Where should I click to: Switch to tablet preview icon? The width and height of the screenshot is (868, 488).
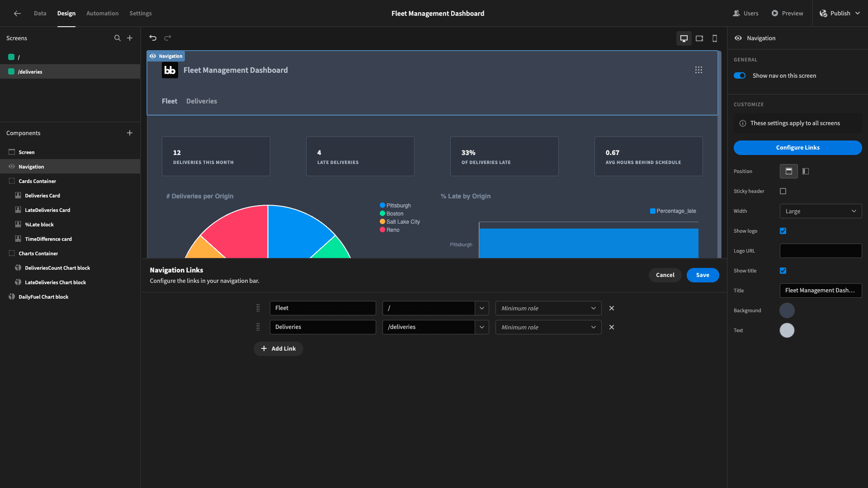[x=699, y=38]
